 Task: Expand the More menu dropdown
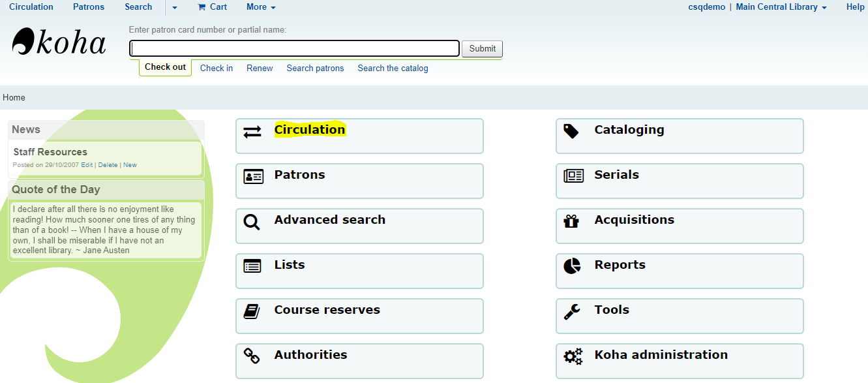coord(261,7)
